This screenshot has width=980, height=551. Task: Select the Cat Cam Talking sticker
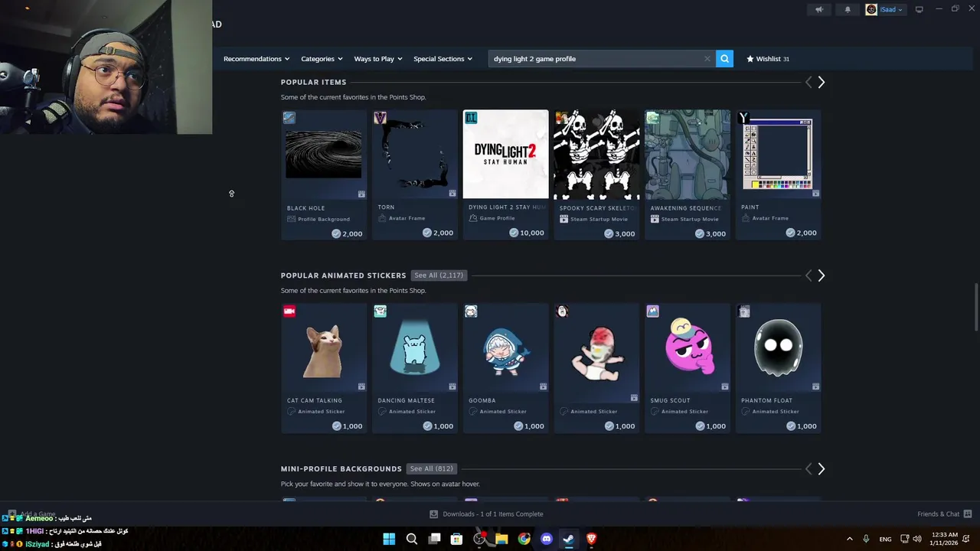coord(324,350)
